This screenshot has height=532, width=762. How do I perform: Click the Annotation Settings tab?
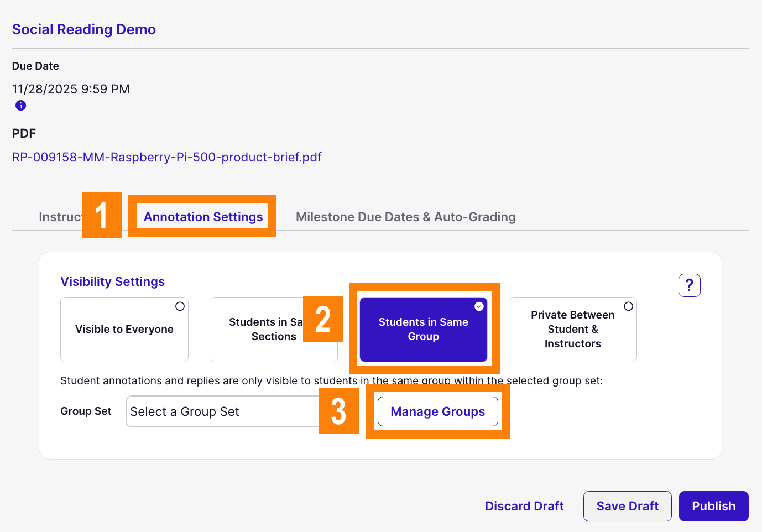point(202,217)
